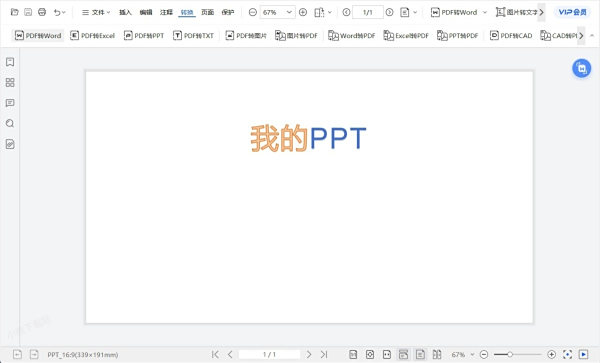
Task: Choose Excel转PDF conversion
Action: (x=406, y=36)
